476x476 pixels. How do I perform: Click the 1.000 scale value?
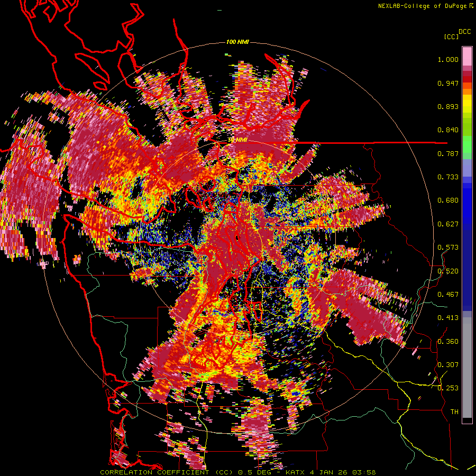point(448,59)
